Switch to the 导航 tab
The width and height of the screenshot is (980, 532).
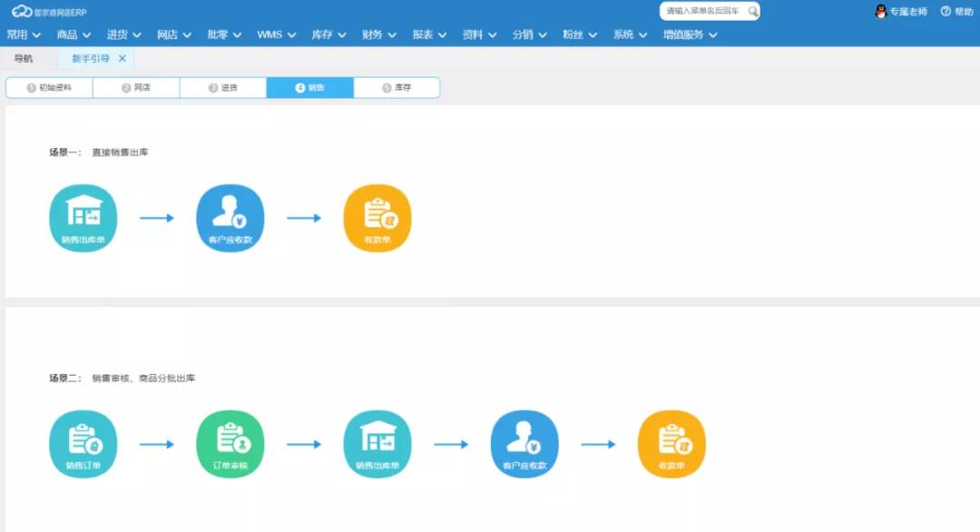coord(24,58)
